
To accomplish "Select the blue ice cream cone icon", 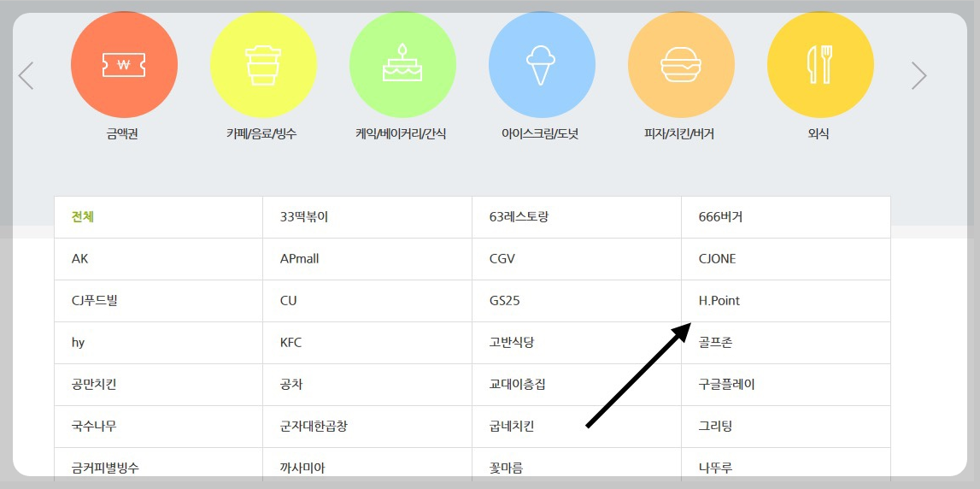I will point(542,64).
